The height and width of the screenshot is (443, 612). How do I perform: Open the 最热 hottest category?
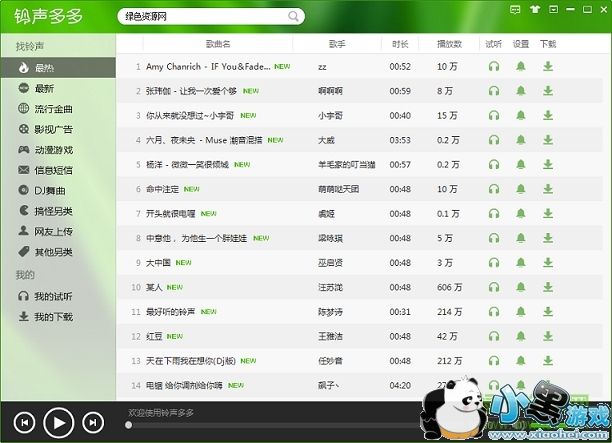click(58, 68)
